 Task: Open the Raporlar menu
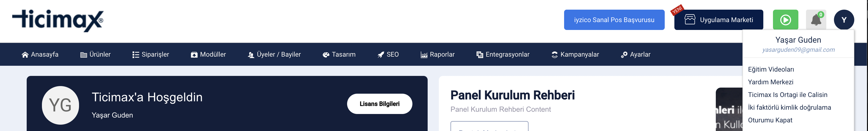(x=437, y=55)
